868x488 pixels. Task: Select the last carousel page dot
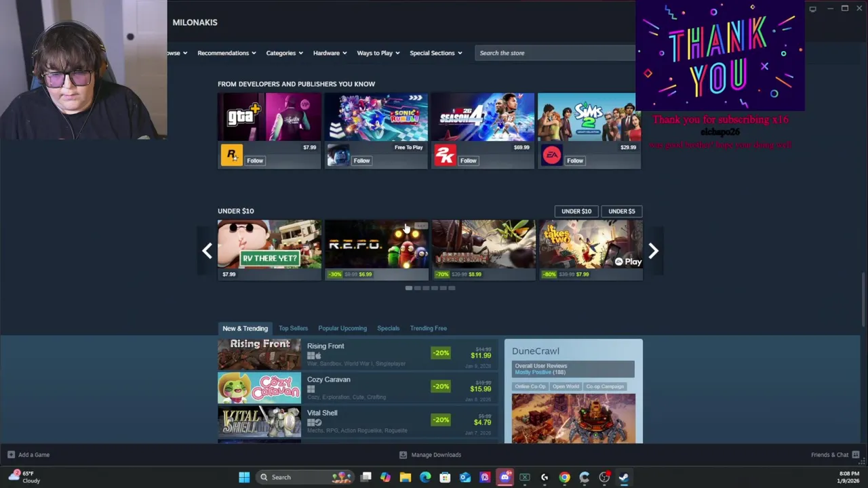coord(452,288)
